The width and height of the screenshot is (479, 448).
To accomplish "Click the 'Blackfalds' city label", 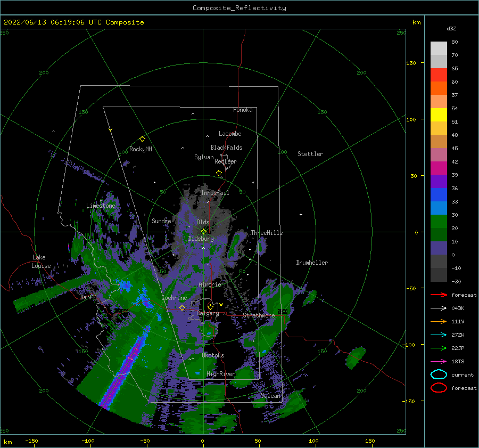I will (226, 148).
